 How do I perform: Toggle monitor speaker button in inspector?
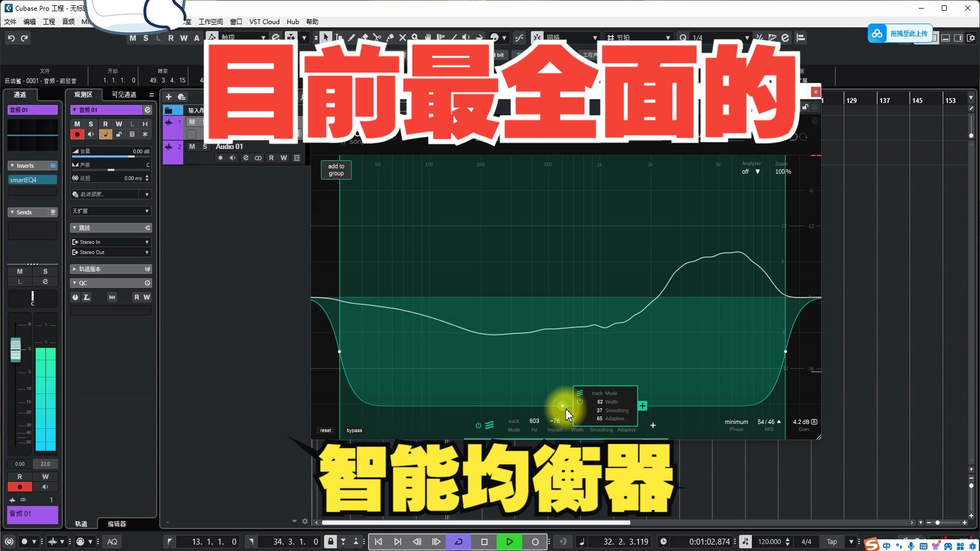(x=91, y=134)
